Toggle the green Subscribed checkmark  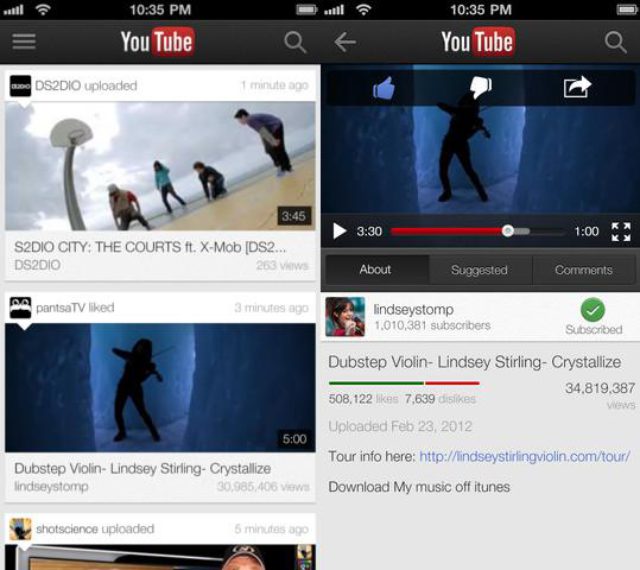593,310
